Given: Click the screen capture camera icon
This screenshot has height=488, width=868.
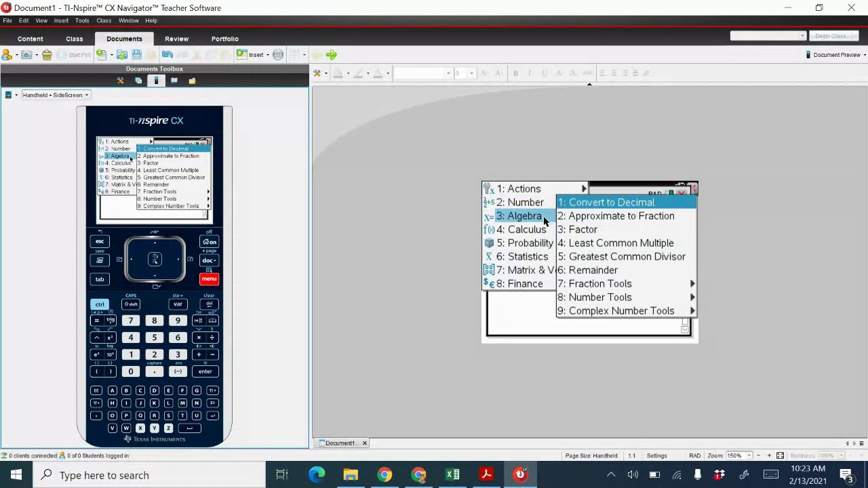Looking at the screenshot, I should (x=26, y=54).
